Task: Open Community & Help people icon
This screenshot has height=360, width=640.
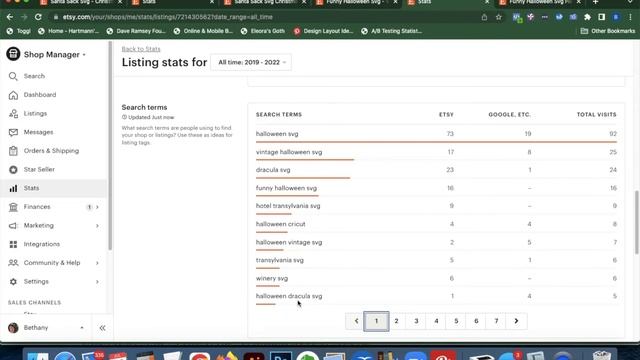Action: pyautogui.click(x=13, y=263)
